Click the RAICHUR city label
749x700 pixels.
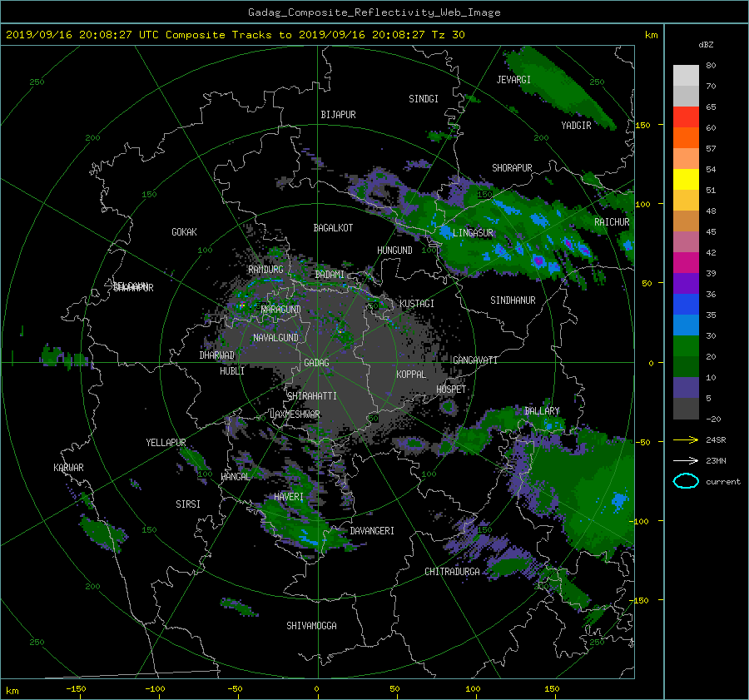612,222
